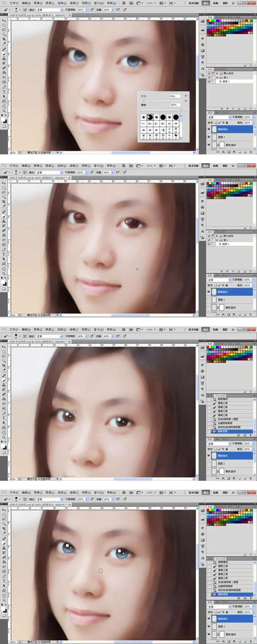Expand 默认动作 folder triangle in first screenshot

coord(217,73)
